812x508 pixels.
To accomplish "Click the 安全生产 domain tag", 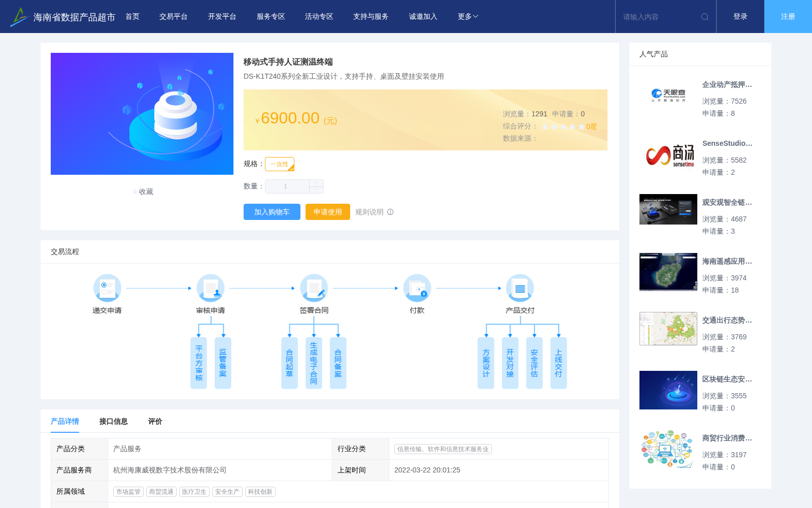I will pos(227,492).
